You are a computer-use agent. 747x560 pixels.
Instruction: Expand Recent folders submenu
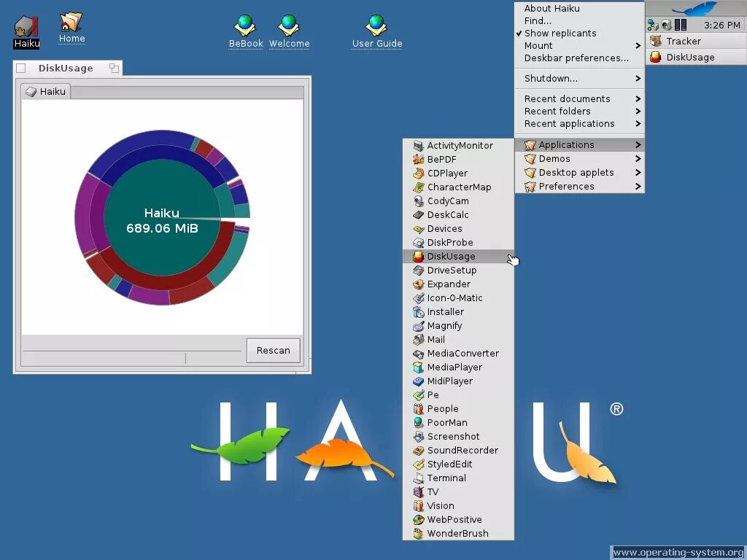[x=579, y=111]
